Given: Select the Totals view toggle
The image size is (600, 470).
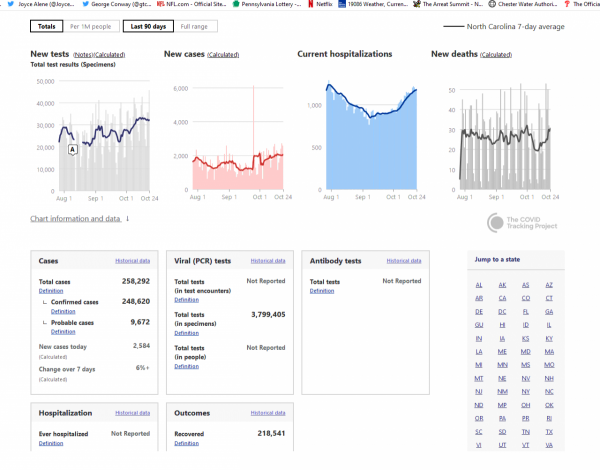Looking at the screenshot, I should (44, 26).
